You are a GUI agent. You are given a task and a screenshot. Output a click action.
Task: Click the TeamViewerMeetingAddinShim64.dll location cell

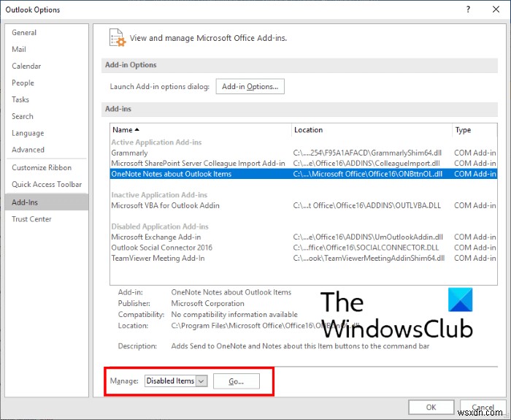pos(369,259)
